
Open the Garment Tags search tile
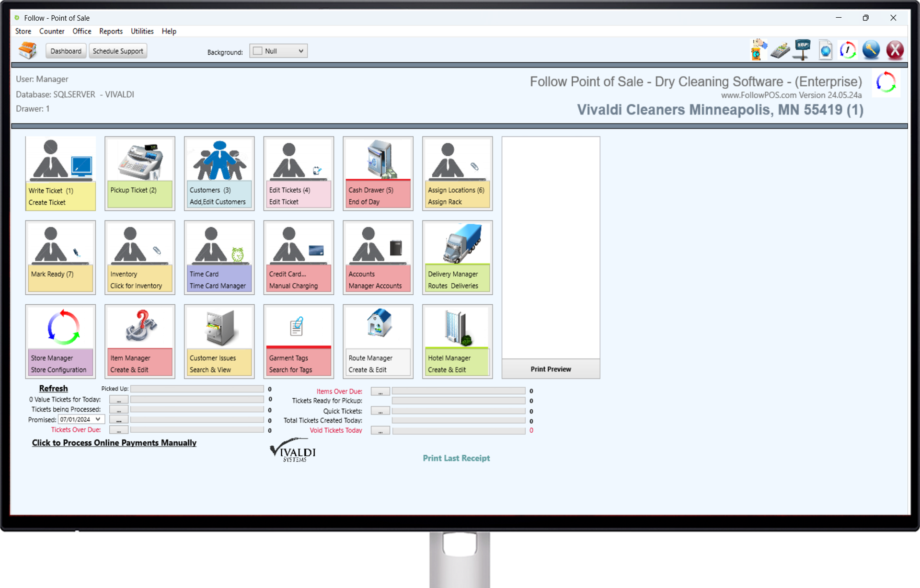tap(299, 341)
